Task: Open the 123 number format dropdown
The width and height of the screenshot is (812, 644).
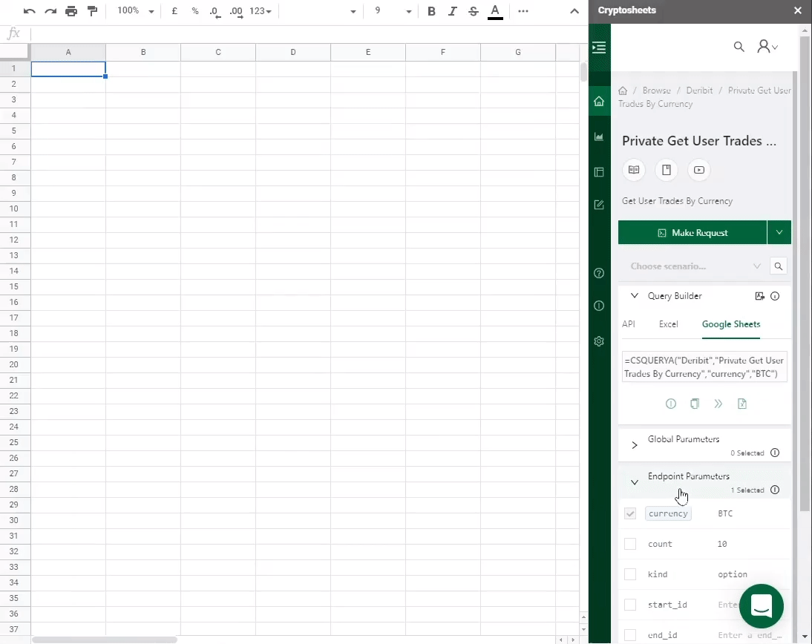Action: (x=261, y=11)
